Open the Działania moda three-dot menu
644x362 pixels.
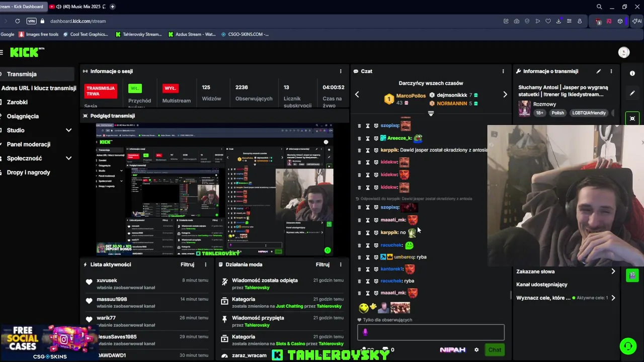coord(341,264)
